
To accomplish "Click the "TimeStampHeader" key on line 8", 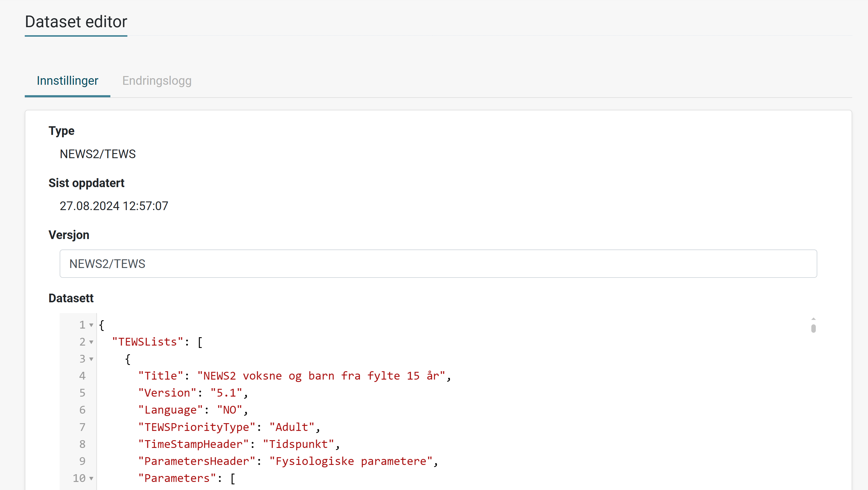I will click(x=193, y=444).
